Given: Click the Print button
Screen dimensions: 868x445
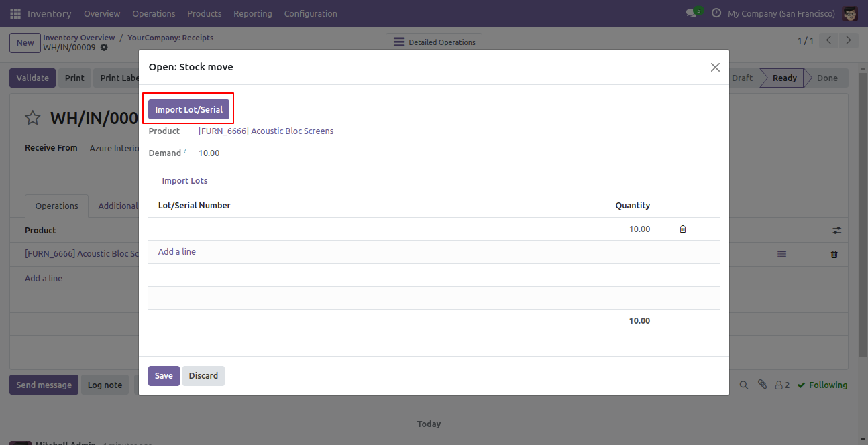Looking at the screenshot, I should pos(74,78).
